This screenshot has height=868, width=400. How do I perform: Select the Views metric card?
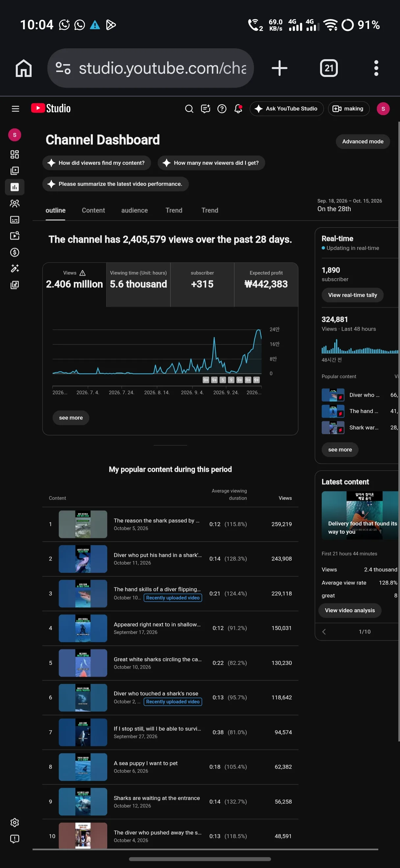tap(74, 284)
